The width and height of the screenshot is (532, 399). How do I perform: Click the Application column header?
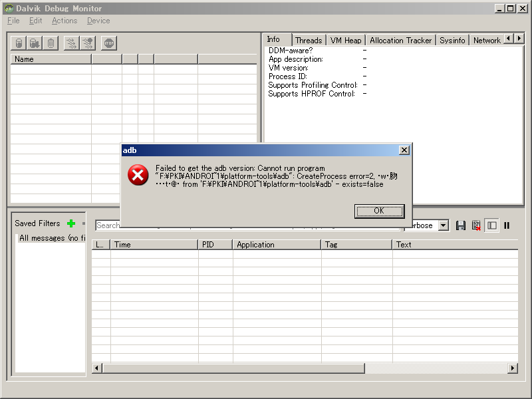[277, 245]
